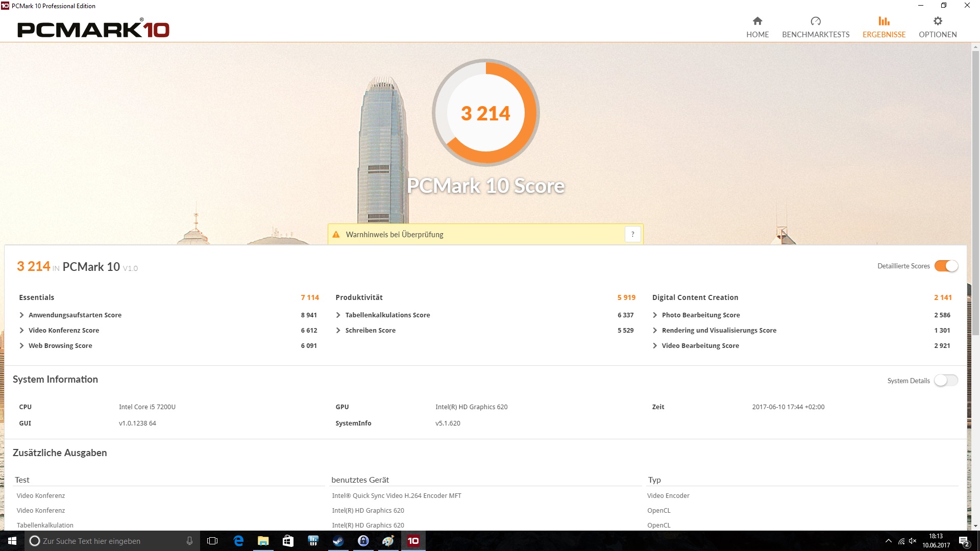
Task: Expand Tabellenkalkulations Score row
Action: click(338, 315)
